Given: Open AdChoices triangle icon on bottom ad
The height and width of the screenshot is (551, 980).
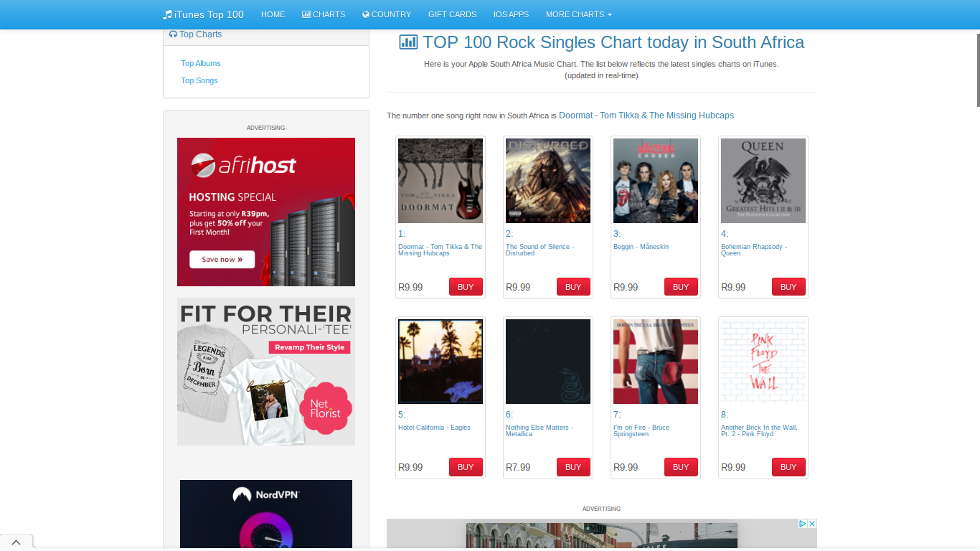Looking at the screenshot, I should tap(804, 524).
